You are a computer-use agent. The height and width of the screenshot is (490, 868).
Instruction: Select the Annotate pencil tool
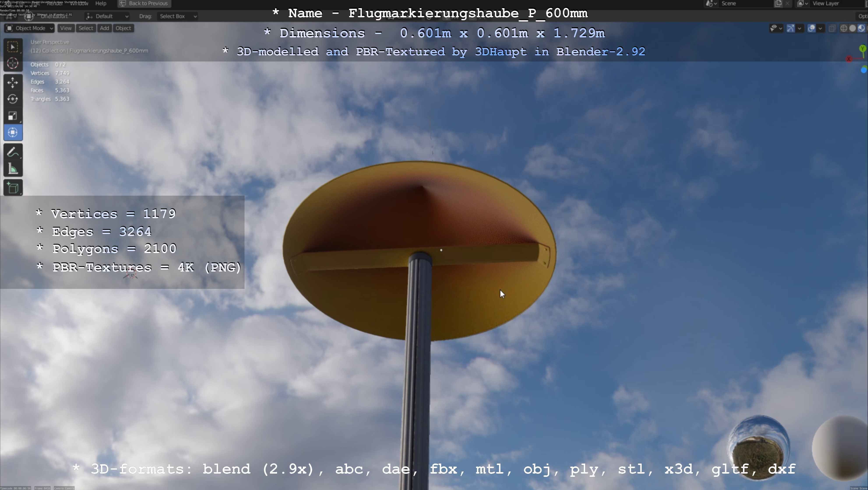click(x=13, y=152)
